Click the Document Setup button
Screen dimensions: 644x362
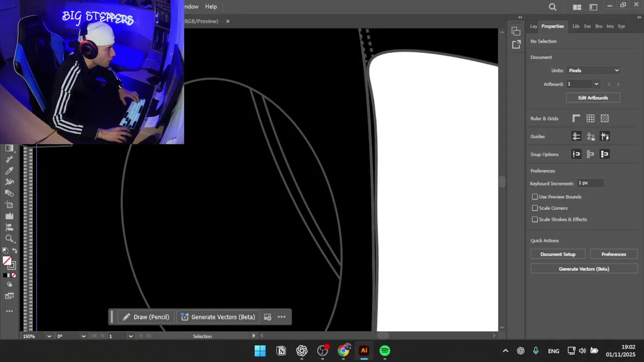pos(557,254)
